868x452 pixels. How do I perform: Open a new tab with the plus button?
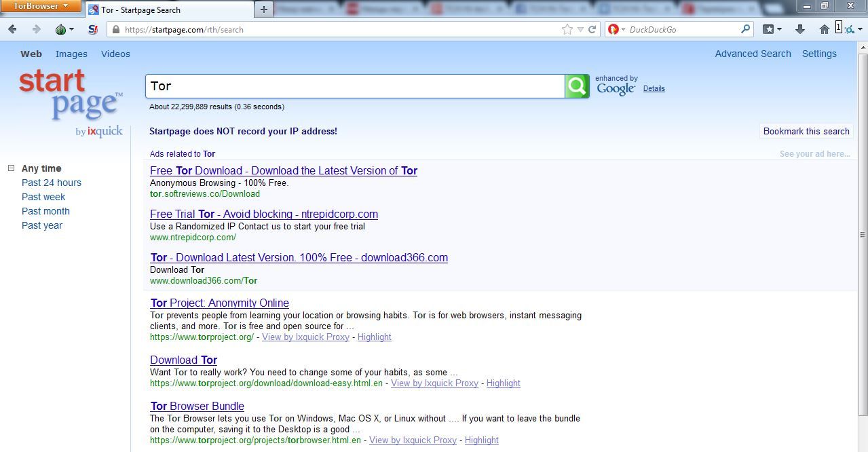tap(264, 10)
